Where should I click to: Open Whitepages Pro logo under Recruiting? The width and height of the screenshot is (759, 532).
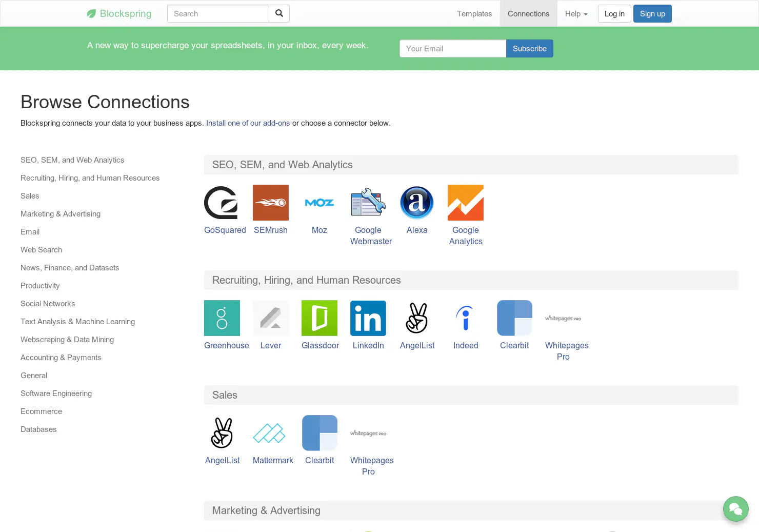tap(563, 318)
